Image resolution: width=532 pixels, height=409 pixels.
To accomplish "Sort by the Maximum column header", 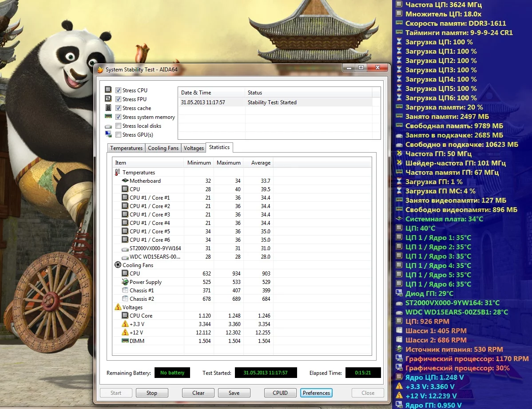I will click(229, 163).
